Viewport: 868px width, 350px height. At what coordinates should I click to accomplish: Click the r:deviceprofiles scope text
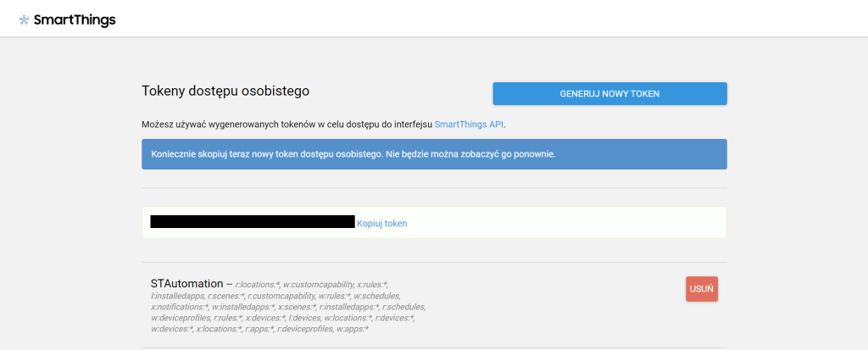tap(304, 329)
